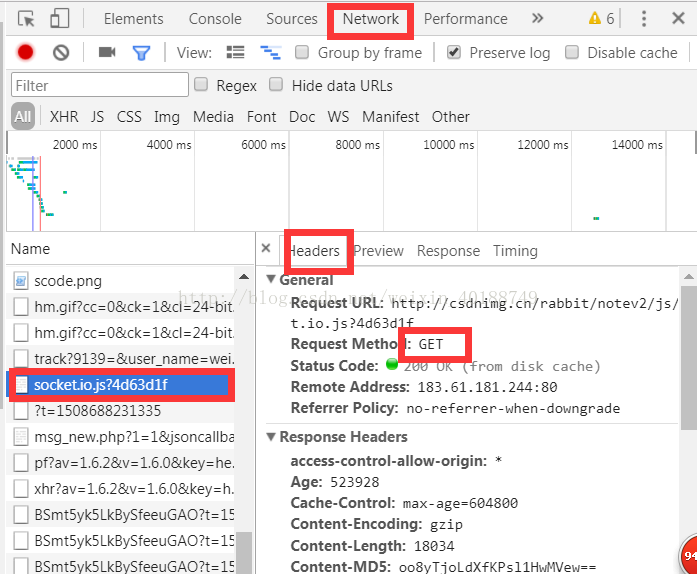This screenshot has width=697, height=574.
Task: Open the DevTools three-dot menu
Action: [644, 19]
